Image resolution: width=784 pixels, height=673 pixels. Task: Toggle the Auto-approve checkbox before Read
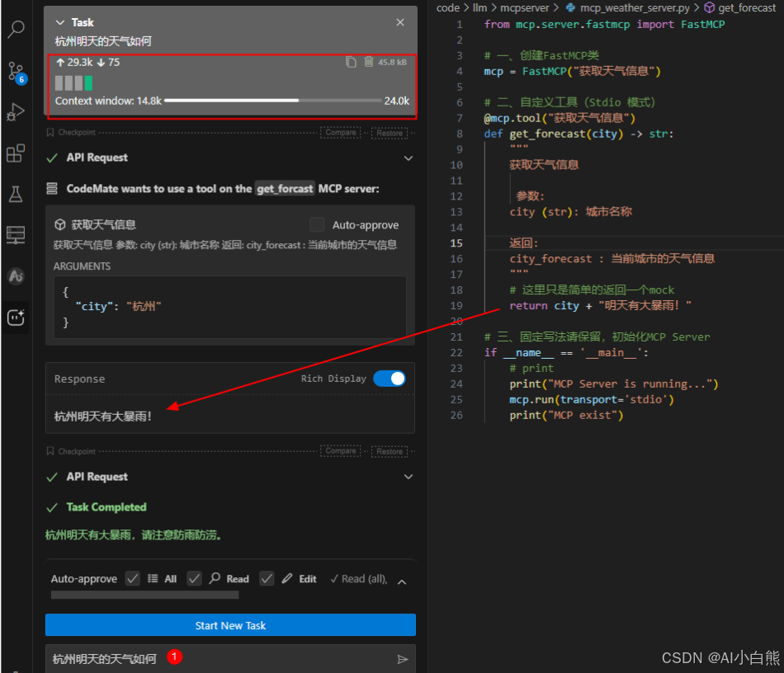pos(194,579)
